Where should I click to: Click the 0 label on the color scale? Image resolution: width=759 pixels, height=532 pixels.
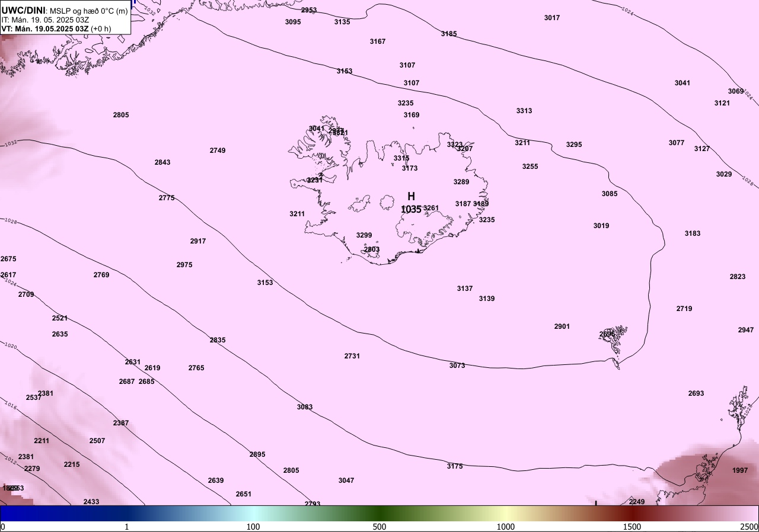(x=3, y=527)
